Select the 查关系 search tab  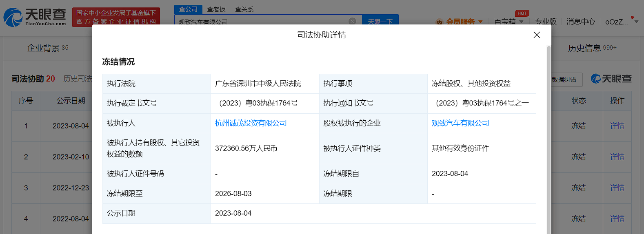click(244, 9)
